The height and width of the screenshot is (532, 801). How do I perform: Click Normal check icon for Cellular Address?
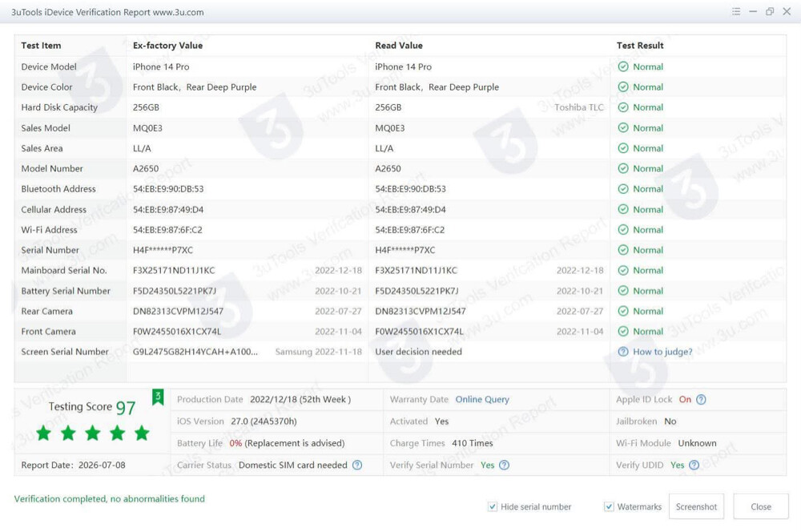[622, 210]
